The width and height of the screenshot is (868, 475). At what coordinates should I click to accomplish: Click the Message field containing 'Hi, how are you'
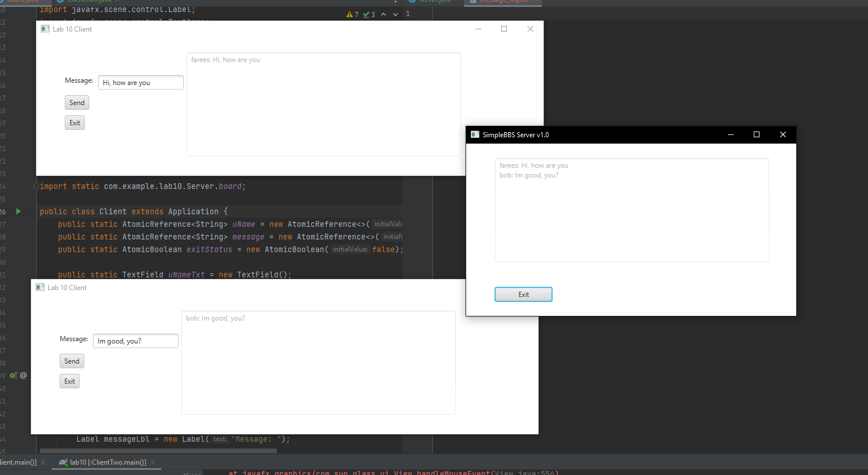(x=141, y=82)
